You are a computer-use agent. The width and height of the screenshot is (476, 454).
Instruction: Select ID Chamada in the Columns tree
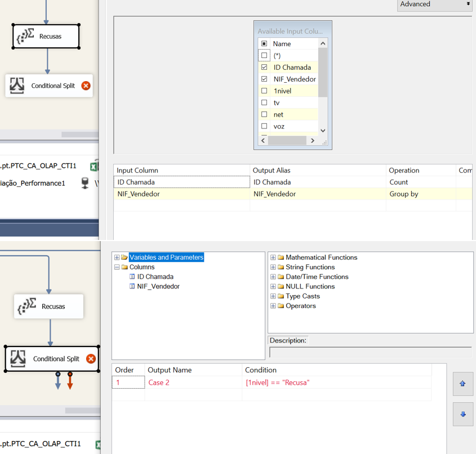pos(155,277)
